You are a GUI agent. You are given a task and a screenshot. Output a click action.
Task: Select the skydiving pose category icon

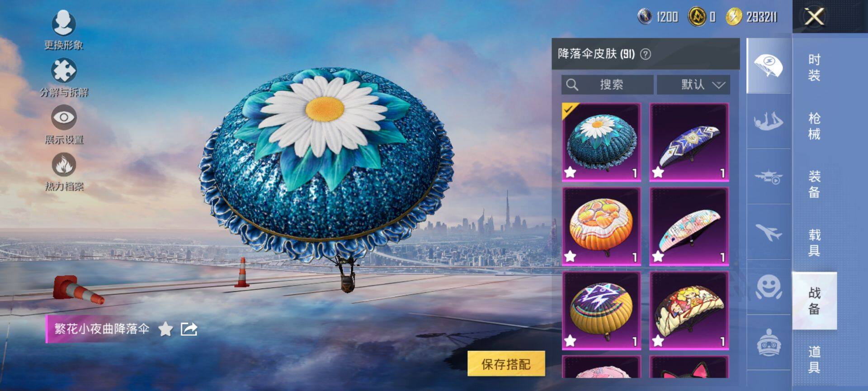point(769,121)
